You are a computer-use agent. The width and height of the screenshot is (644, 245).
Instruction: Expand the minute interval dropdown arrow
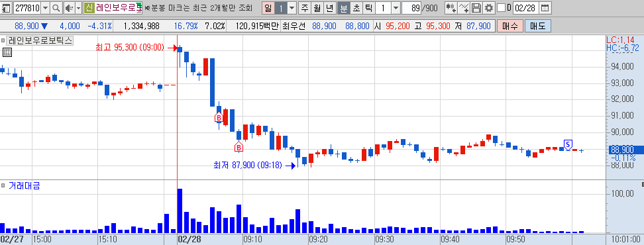[x=396, y=8]
